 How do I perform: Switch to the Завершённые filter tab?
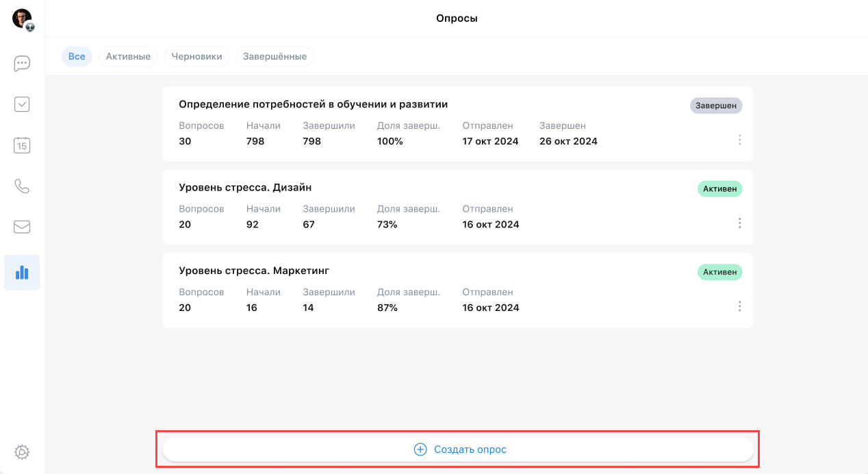(x=275, y=56)
